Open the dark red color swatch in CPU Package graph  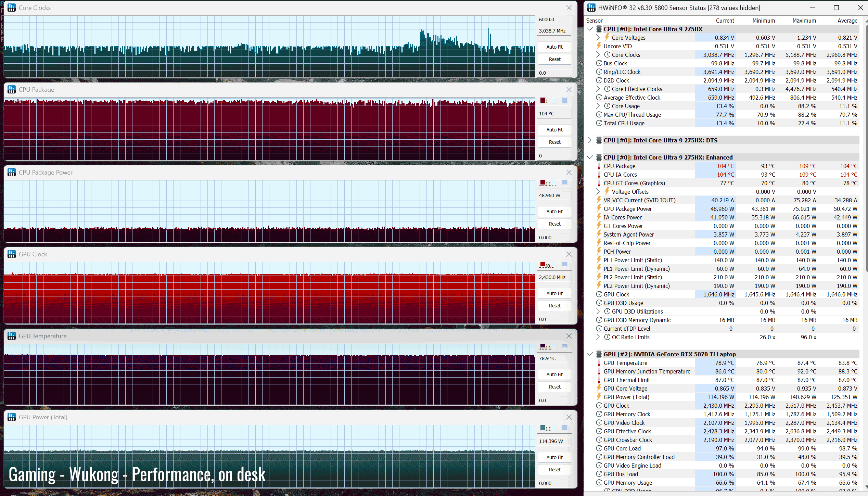click(543, 100)
